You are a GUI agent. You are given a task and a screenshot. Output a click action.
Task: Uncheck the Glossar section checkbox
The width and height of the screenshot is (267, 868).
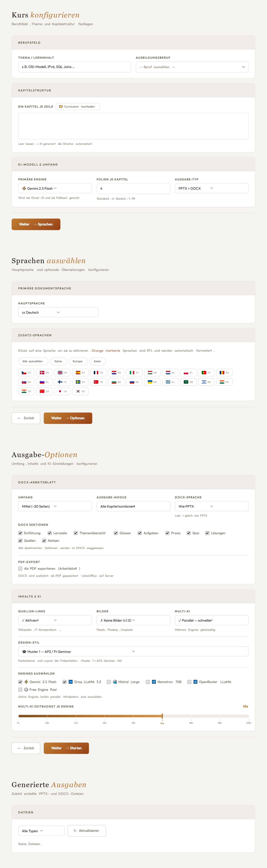(x=116, y=533)
